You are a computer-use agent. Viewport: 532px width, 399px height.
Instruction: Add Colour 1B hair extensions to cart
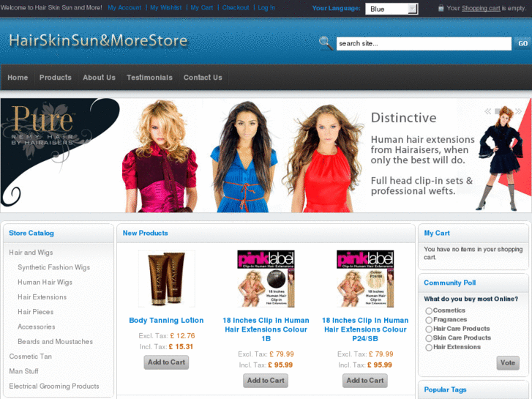click(266, 381)
